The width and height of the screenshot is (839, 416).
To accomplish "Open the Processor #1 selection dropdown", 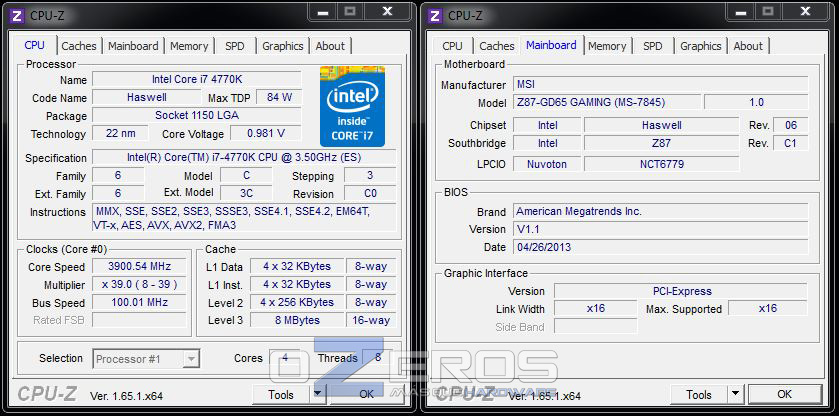I will (x=146, y=359).
